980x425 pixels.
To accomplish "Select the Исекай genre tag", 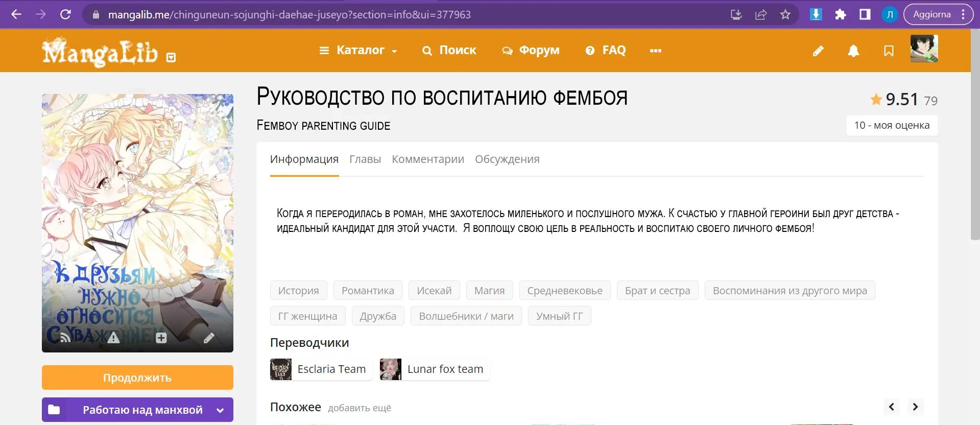I will point(434,291).
